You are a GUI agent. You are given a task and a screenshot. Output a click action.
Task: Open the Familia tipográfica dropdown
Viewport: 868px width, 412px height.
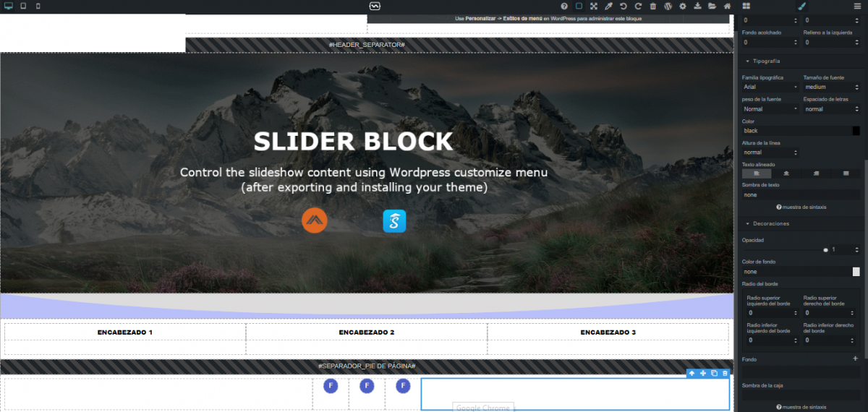click(x=770, y=87)
